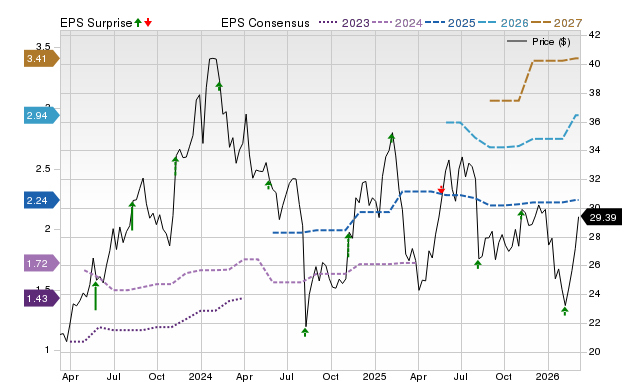Click the 3.41 brown value tag
640x382 pixels.
click(x=41, y=58)
